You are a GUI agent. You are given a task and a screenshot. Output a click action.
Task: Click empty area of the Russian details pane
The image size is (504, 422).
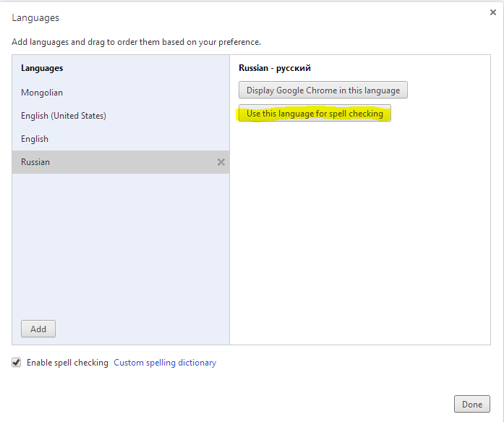point(360,232)
